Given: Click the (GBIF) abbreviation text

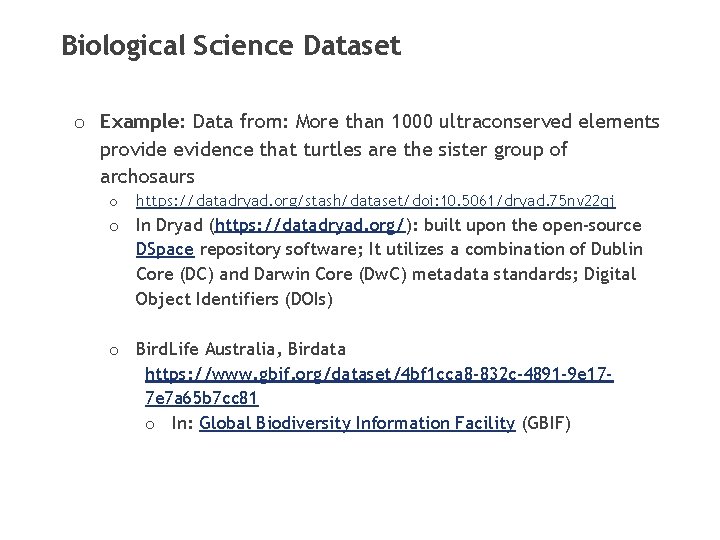Looking at the screenshot, I should click(x=546, y=423).
